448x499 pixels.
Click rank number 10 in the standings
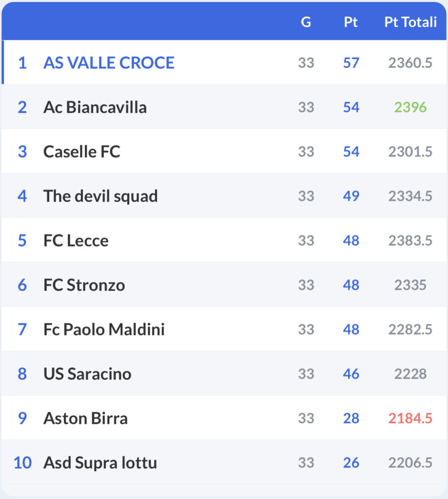(22, 462)
